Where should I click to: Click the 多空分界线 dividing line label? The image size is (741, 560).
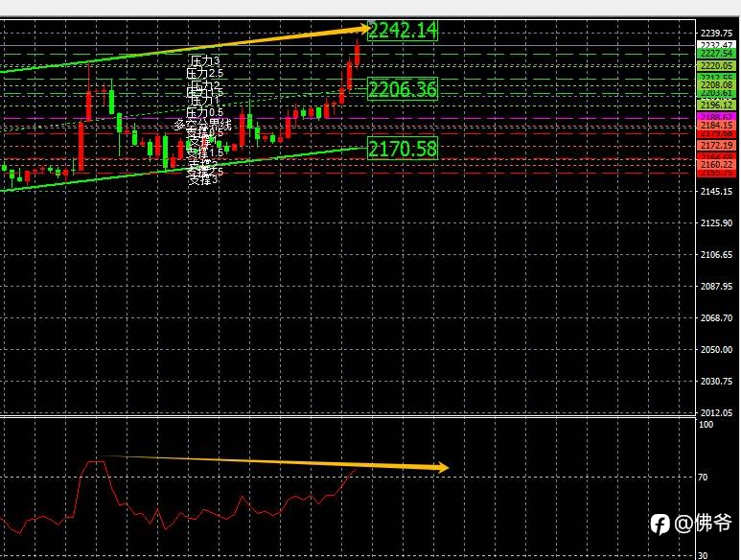coord(202,125)
